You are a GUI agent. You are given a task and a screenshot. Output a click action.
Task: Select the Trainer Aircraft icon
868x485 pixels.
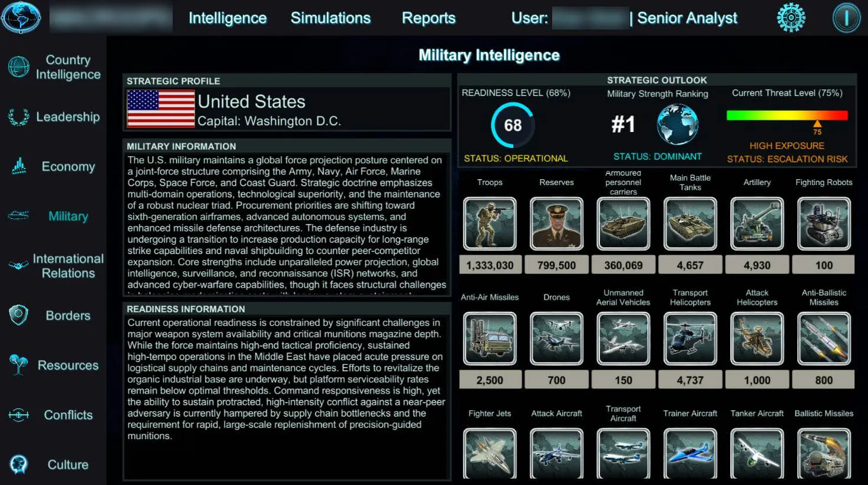690,453
